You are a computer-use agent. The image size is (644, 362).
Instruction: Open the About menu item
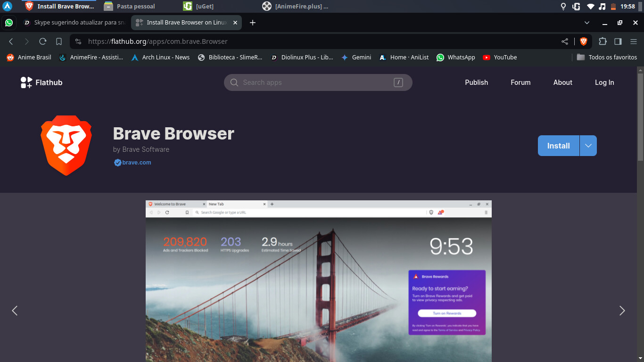coord(562,82)
